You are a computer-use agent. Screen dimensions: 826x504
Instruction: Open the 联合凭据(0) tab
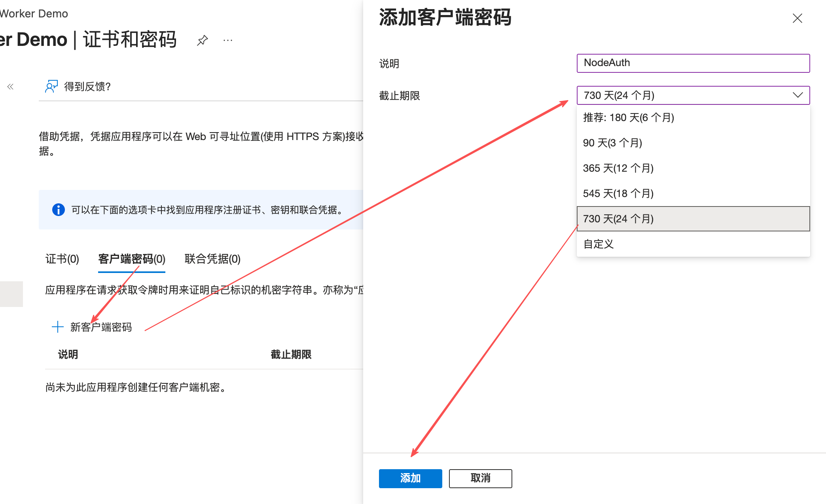tap(212, 259)
